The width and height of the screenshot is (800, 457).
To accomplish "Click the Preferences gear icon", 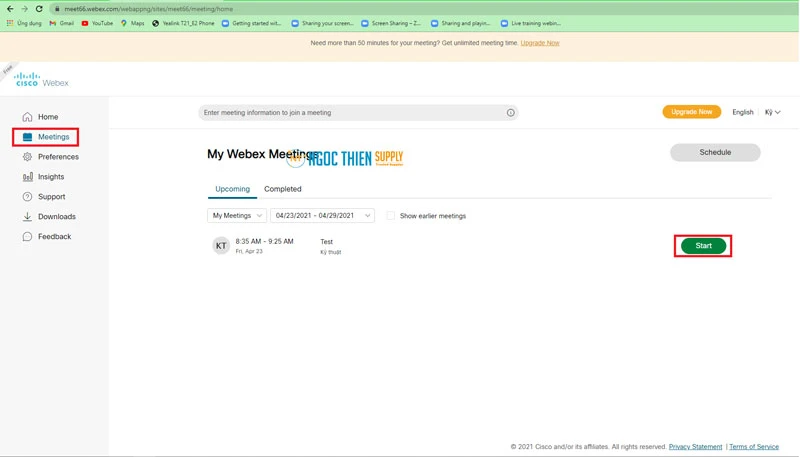I will tap(28, 157).
